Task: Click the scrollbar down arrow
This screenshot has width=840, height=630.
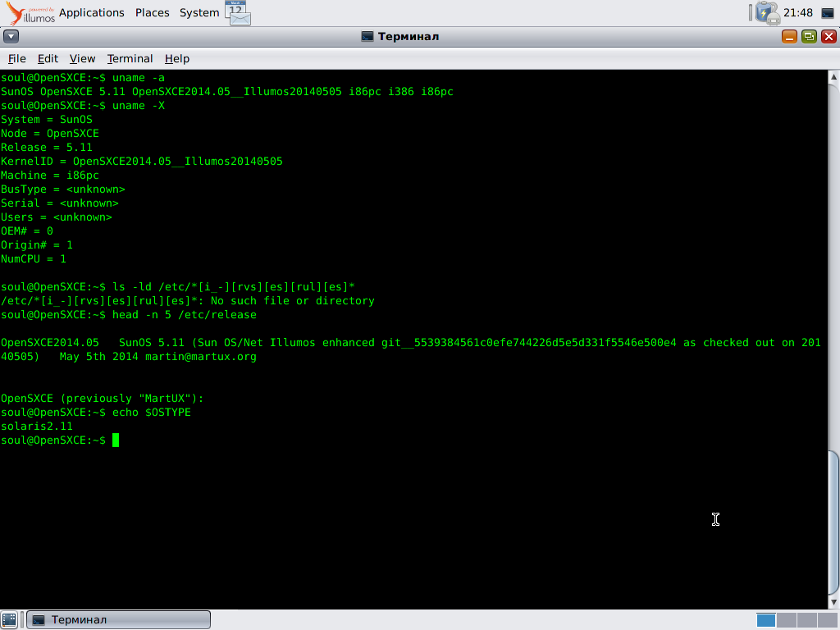Action: click(833, 603)
